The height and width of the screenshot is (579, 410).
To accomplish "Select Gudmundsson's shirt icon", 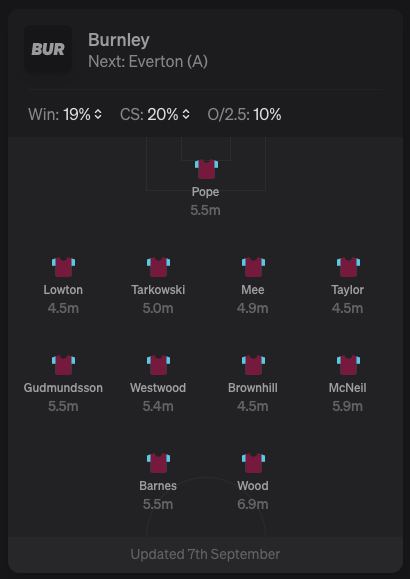I will coord(63,365).
